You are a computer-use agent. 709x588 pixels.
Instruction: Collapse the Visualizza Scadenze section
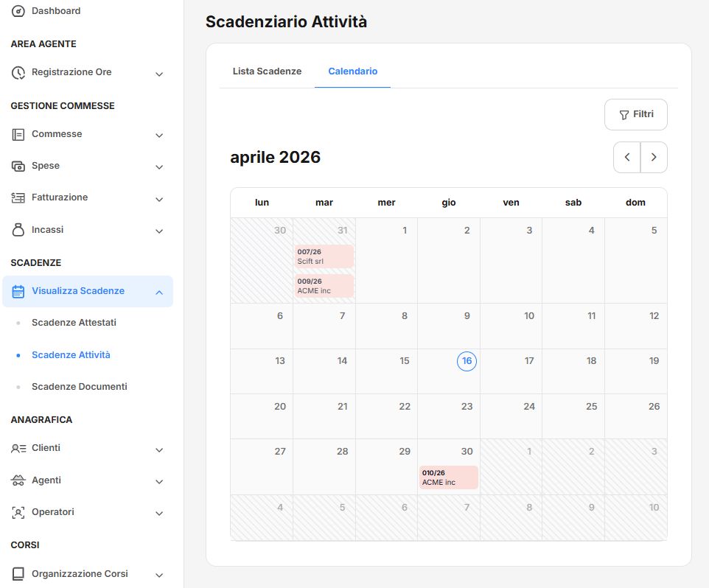tap(159, 293)
